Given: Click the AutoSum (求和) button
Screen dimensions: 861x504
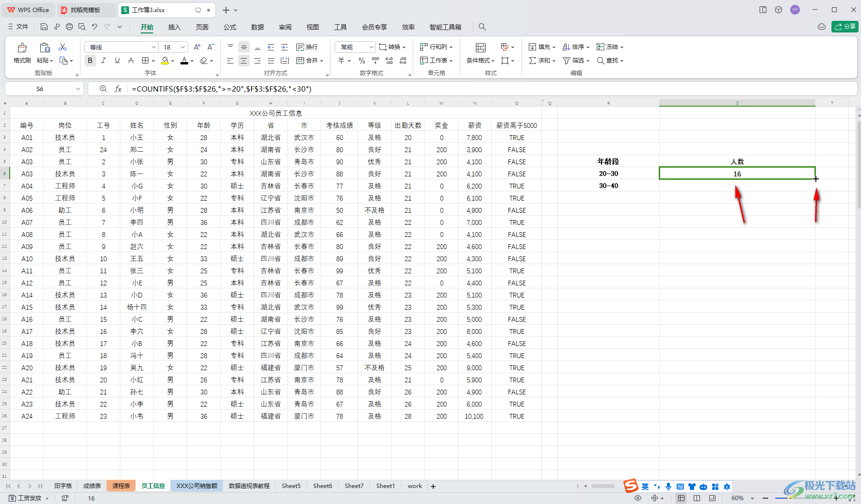Looking at the screenshot, I should [542, 61].
